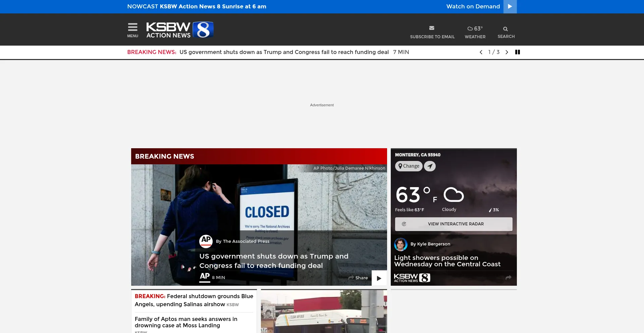Go to the previous breaking news headline

click(x=481, y=52)
